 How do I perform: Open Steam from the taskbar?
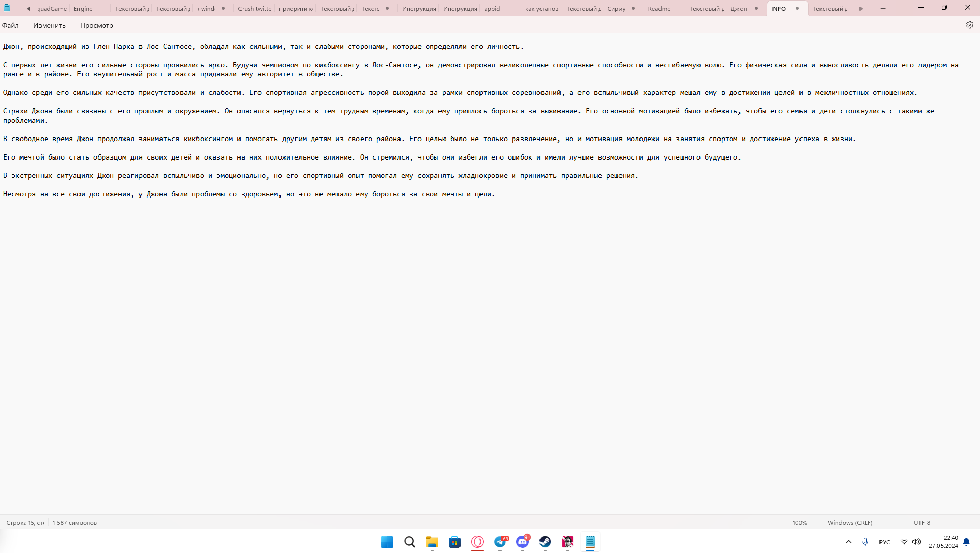(x=545, y=542)
